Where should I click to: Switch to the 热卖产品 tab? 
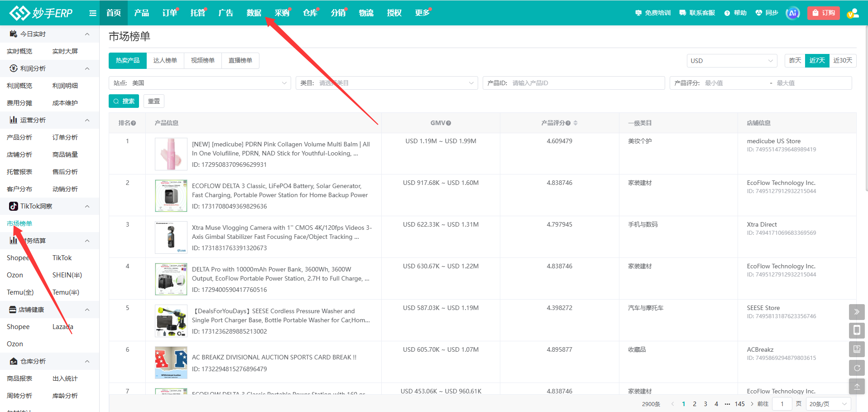tap(128, 61)
